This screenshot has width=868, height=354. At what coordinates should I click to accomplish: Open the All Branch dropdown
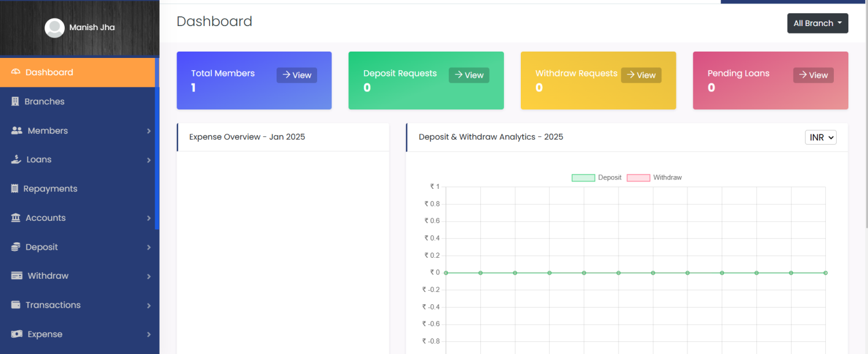[817, 23]
